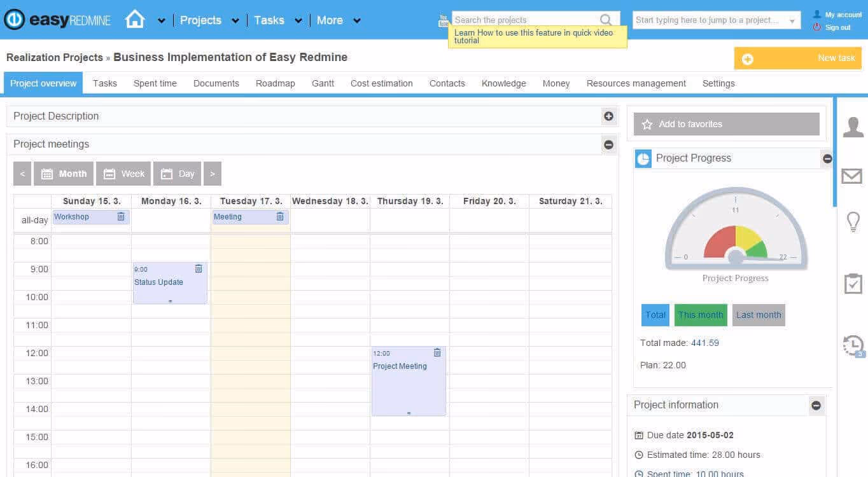
Task: Click the Add to favorites button
Action: pyautogui.click(x=725, y=124)
